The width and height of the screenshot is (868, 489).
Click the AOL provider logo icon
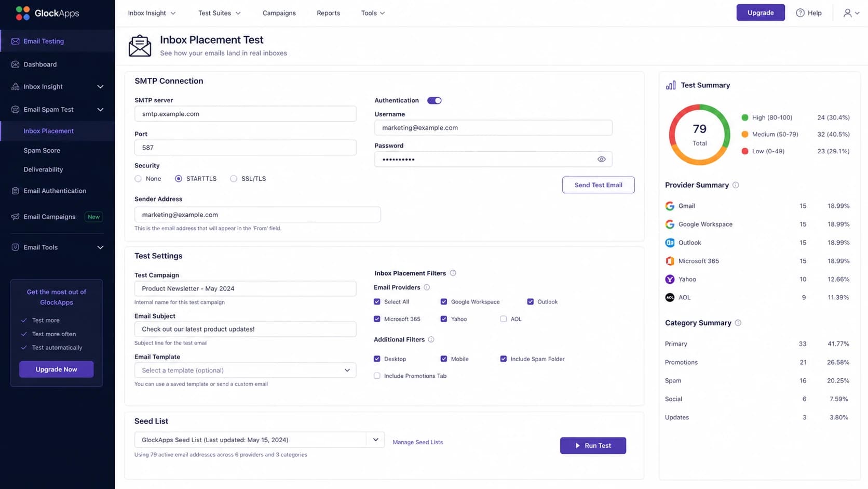point(670,298)
